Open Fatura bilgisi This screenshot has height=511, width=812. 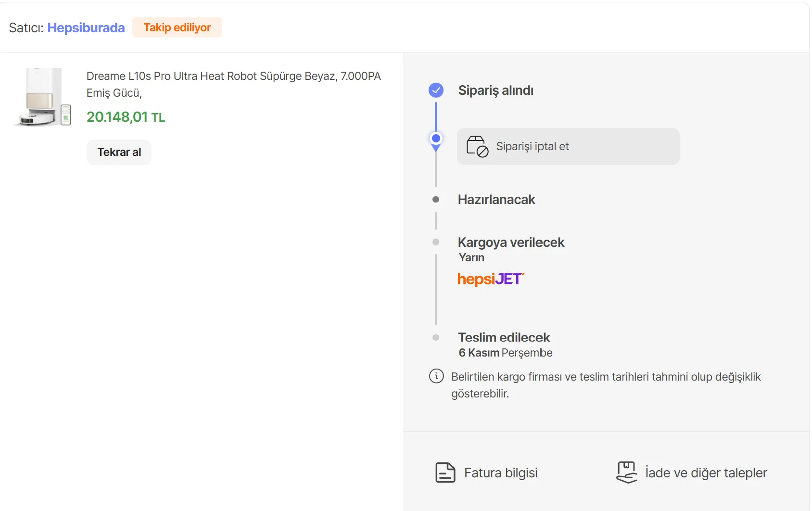tap(501, 473)
